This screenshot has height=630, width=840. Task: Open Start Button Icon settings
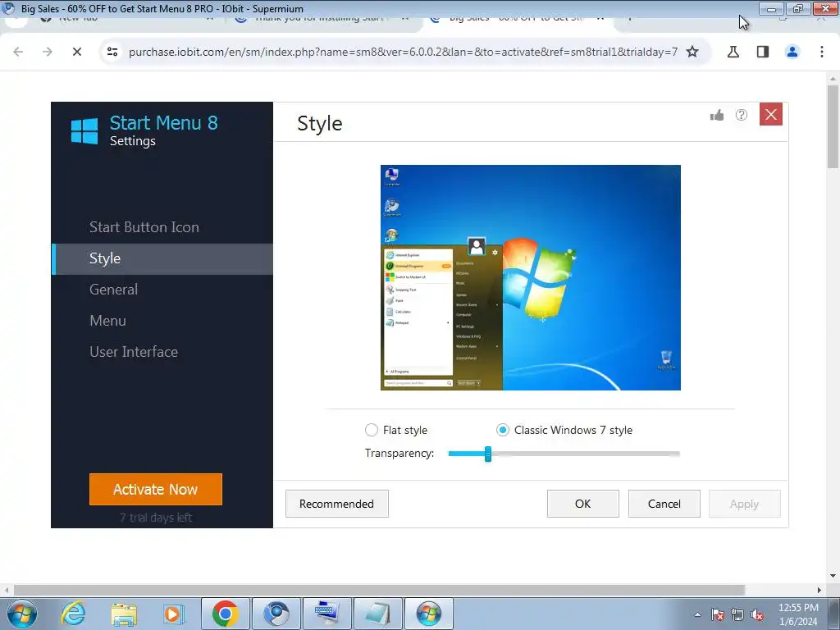144,227
